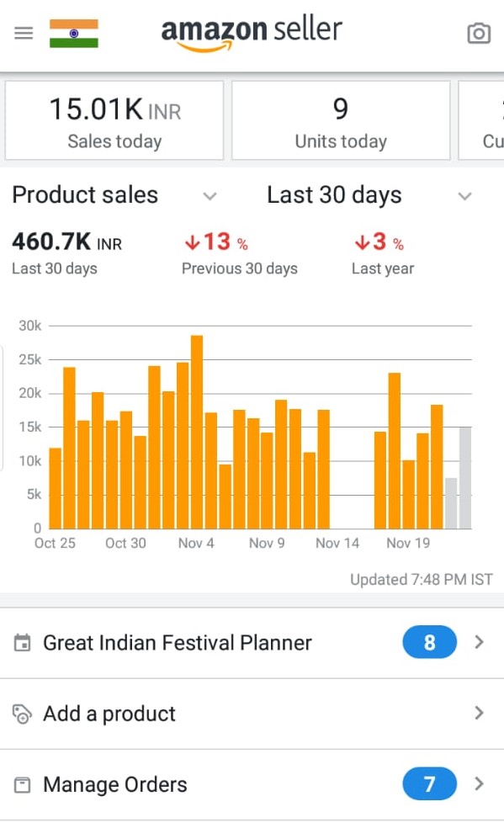Open Manage Orders menu item
This screenshot has width=504, height=823.
click(252, 784)
